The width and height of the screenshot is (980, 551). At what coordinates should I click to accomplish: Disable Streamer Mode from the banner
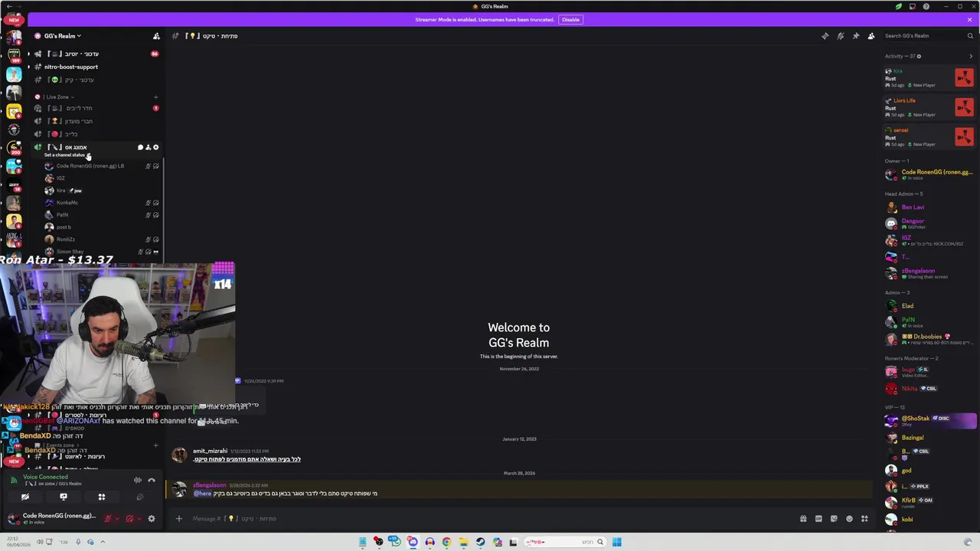[x=570, y=19]
